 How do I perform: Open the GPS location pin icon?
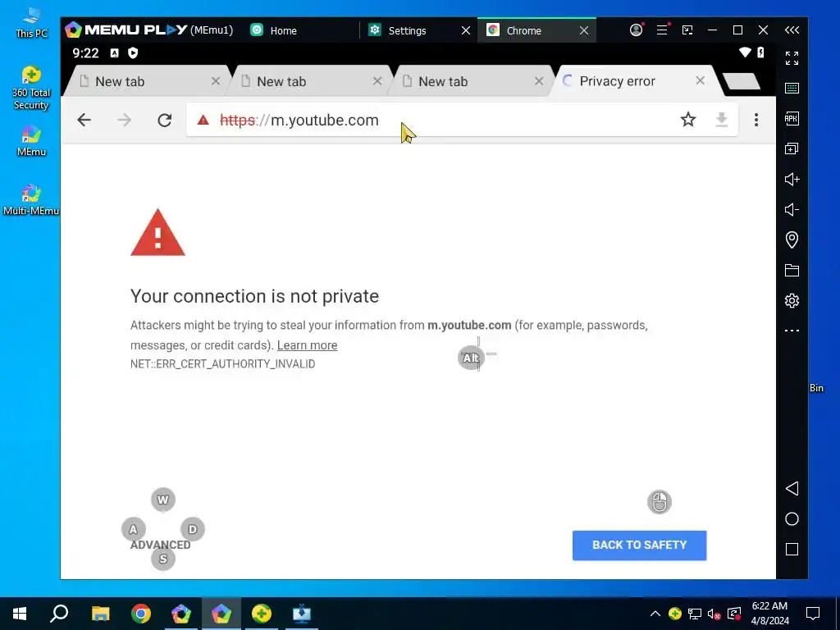click(792, 240)
